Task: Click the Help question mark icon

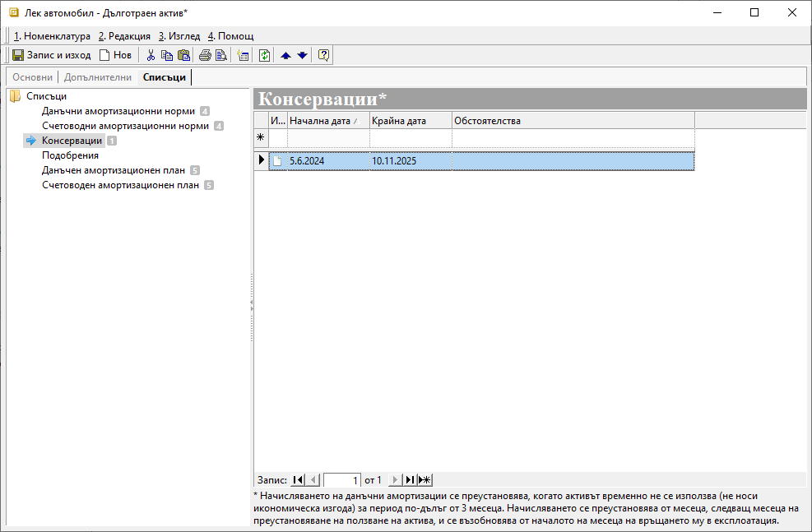Action: point(323,55)
